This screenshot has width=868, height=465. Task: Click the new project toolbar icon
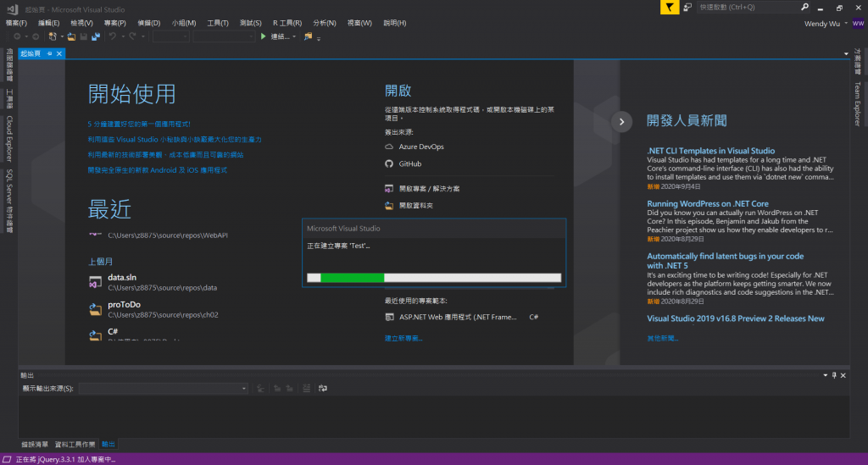(x=53, y=36)
